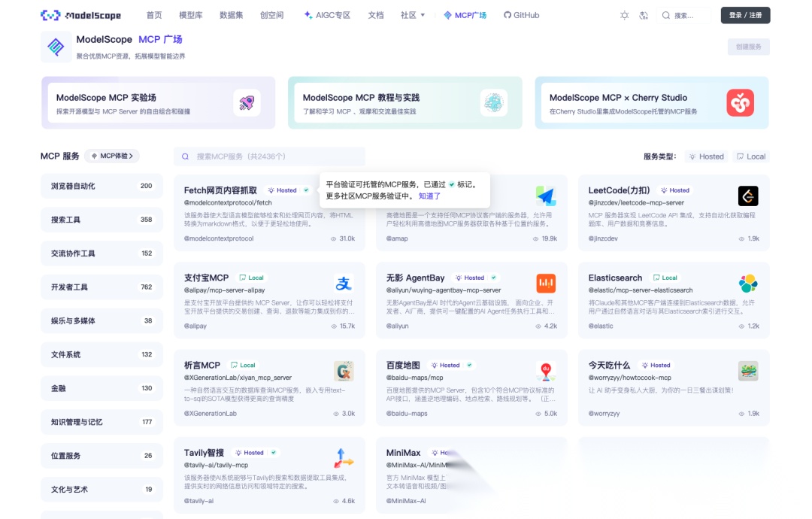The image size is (812, 519).
Task: Click the Local tag on Elasticsearch
Action: 665,278
